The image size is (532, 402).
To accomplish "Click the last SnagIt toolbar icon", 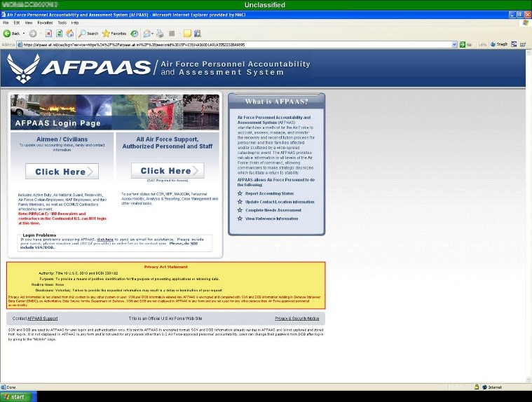I will [523, 44].
